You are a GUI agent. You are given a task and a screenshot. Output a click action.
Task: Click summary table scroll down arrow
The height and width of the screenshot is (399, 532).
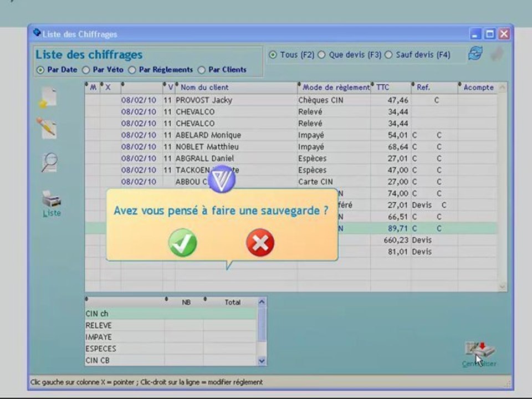(x=262, y=361)
